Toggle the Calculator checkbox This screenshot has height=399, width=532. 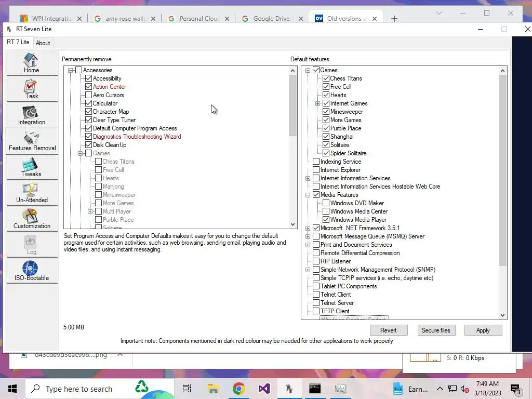click(88, 103)
